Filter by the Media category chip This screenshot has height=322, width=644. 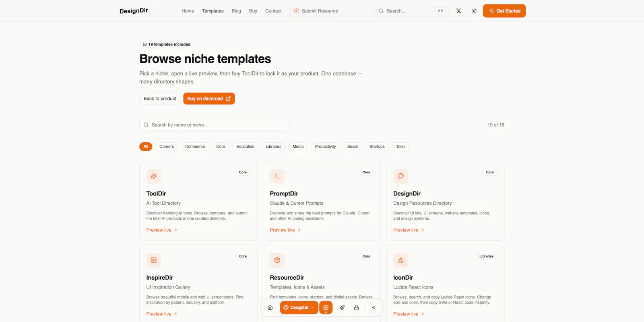click(298, 147)
